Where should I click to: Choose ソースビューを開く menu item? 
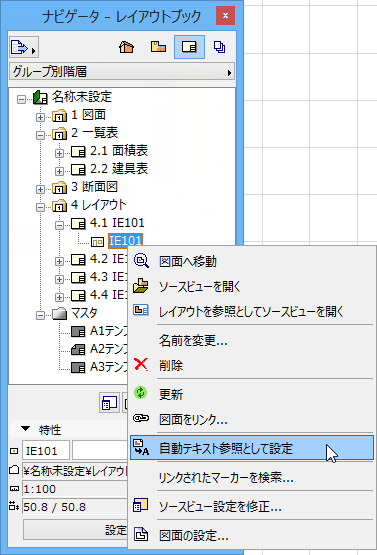pos(252,286)
